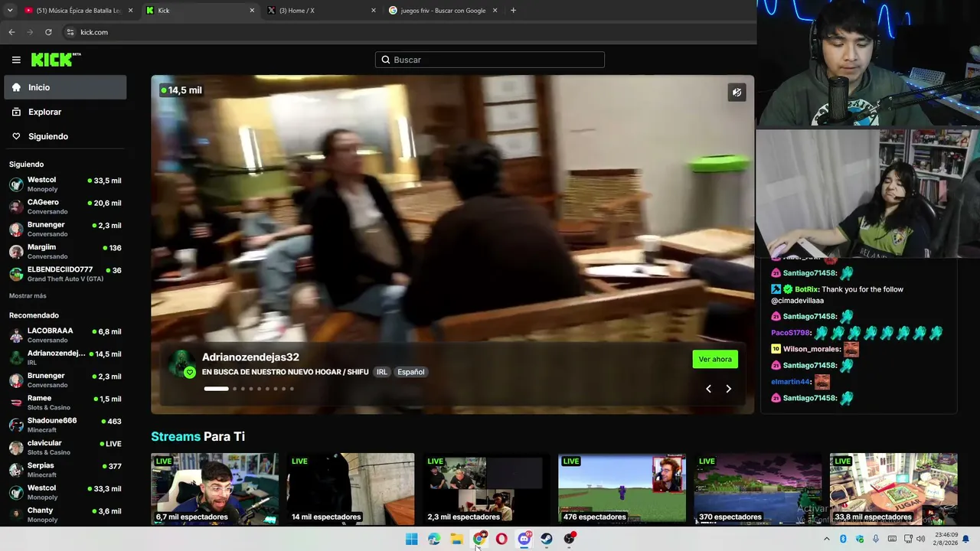This screenshot has height=551, width=980.
Task: Open Chanty Monopoly channel
Action: click(x=65, y=514)
